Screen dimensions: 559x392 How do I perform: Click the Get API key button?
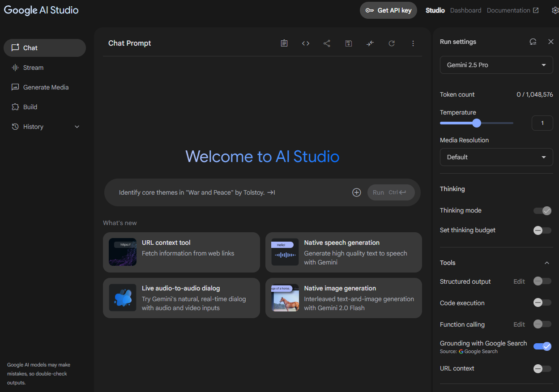(388, 10)
